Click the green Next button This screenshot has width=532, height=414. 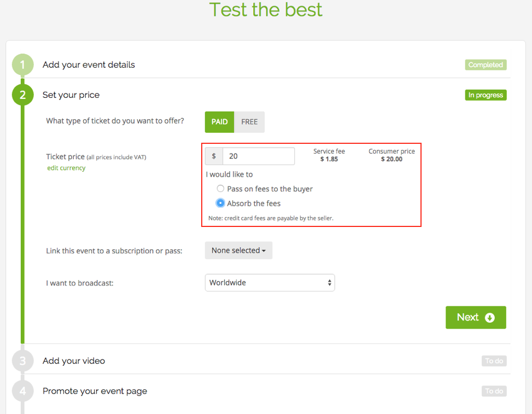coord(476,317)
